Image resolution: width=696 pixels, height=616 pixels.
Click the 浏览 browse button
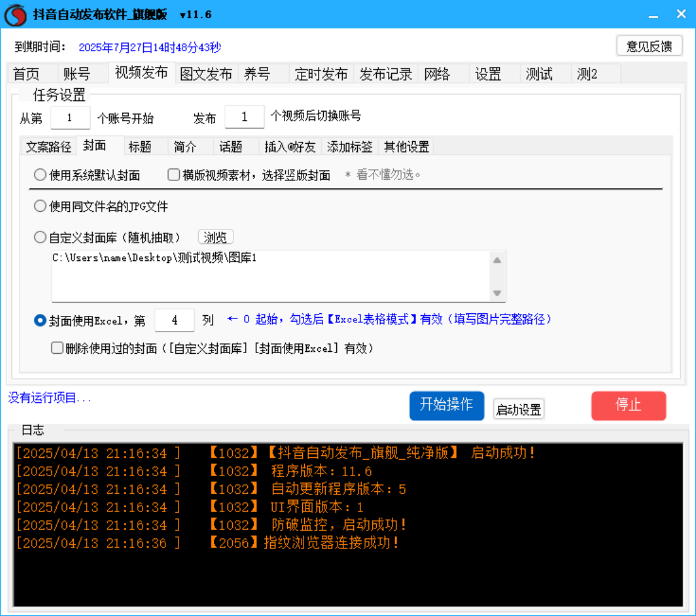(x=215, y=237)
